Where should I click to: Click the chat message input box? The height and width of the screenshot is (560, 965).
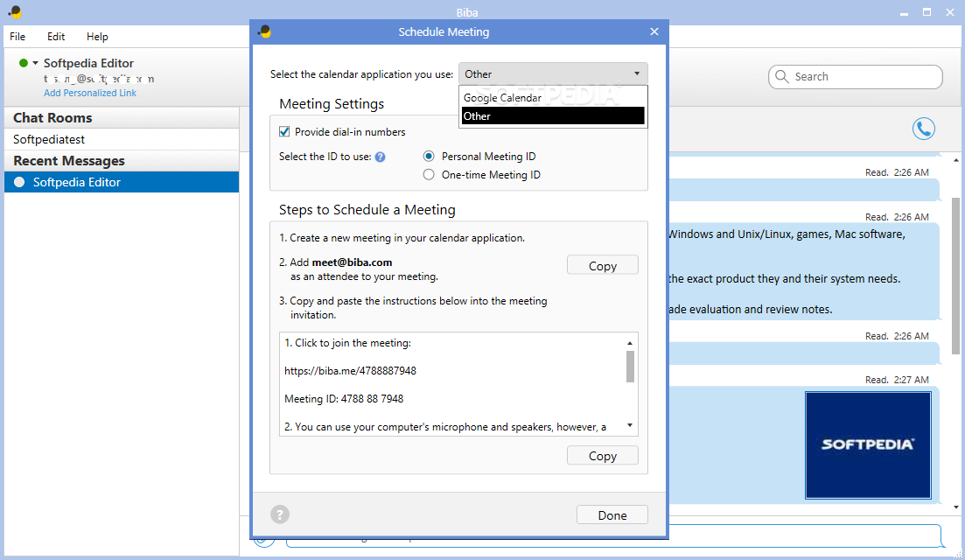[x=615, y=535]
